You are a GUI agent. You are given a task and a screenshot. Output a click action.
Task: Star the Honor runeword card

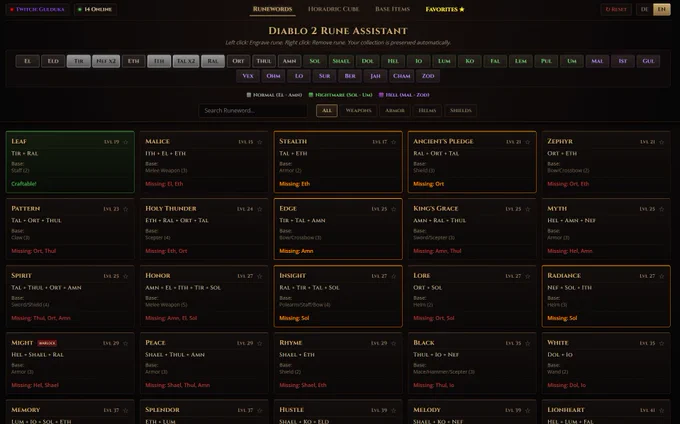(259, 276)
